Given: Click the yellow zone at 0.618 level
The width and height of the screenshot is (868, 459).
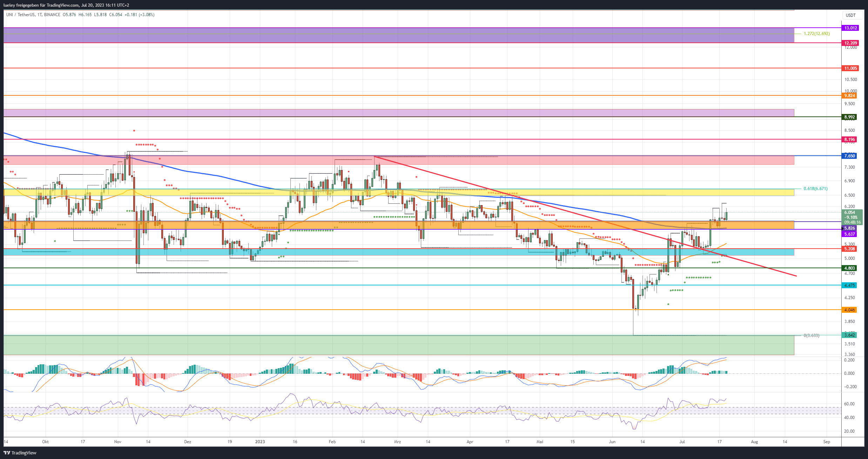Looking at the screenshot, I should pos(399,192).
